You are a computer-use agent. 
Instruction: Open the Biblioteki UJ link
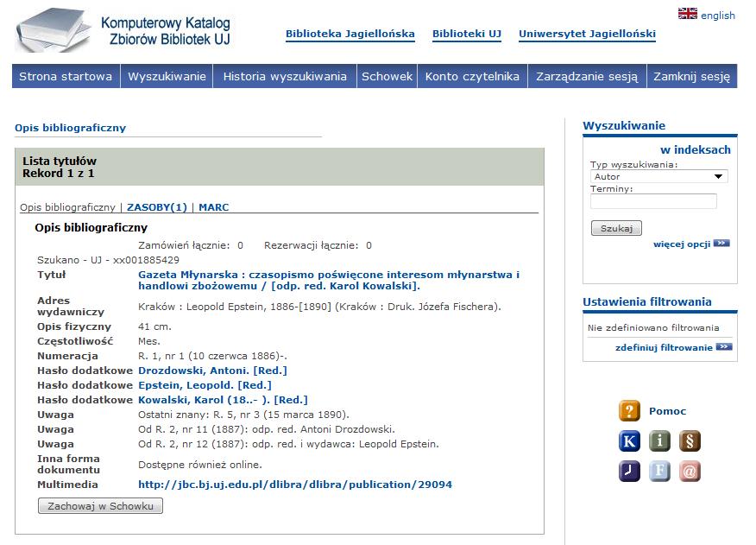[467, 34]
